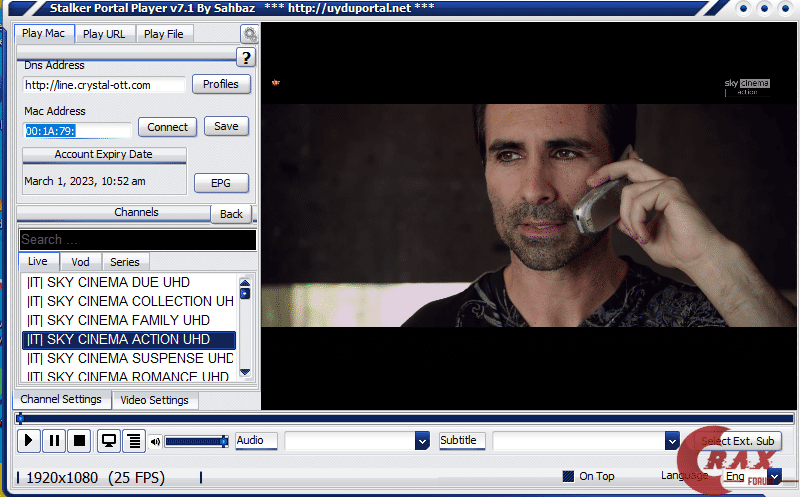Viewport: 800px width, 497px height.
Task: Select |IT| SKY CINEMA FAMILY UHD channel
Action: [129, 320]
